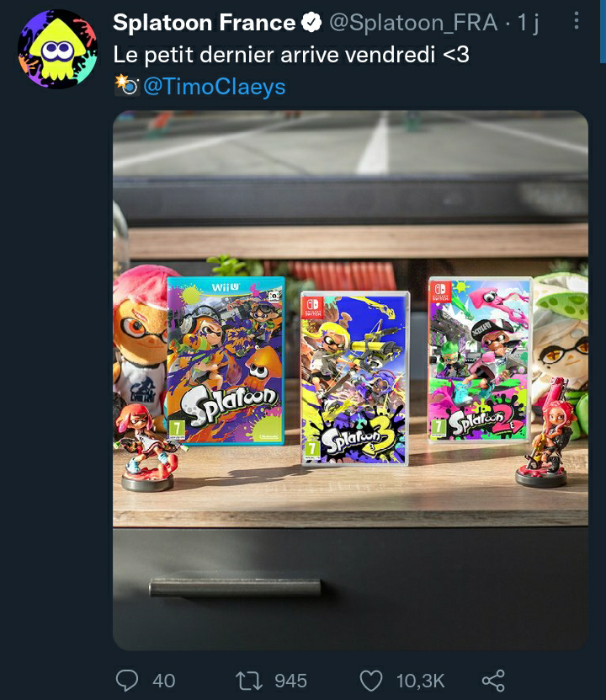View the 945 retweets count

[290, 681]
